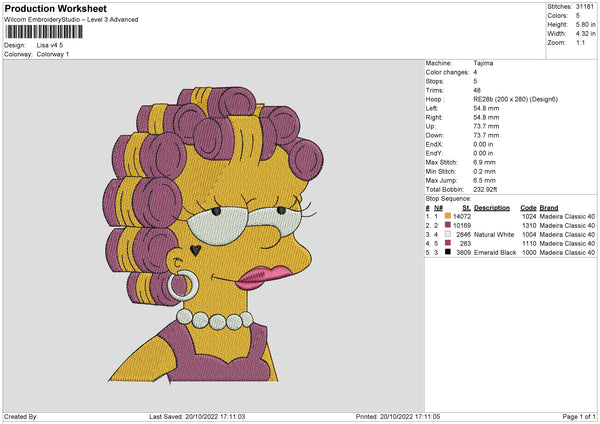Click the 'Emerald Black' description

(495, 253)
